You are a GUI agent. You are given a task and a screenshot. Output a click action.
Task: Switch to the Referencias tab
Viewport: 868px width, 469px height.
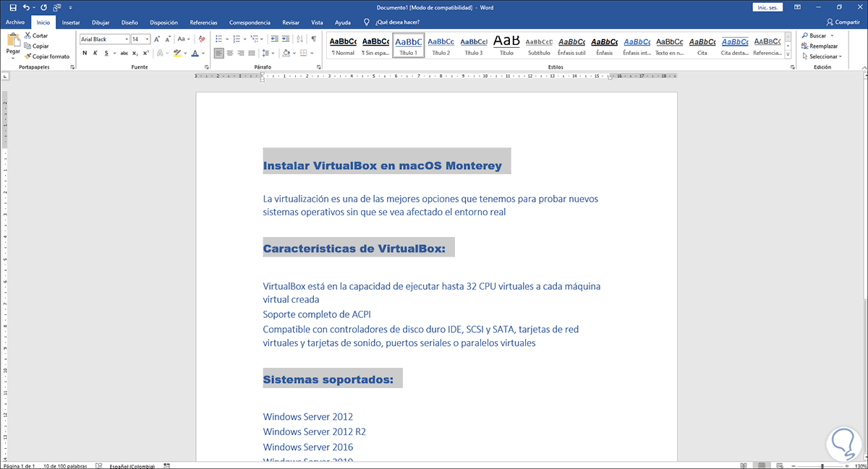(203, 22)
